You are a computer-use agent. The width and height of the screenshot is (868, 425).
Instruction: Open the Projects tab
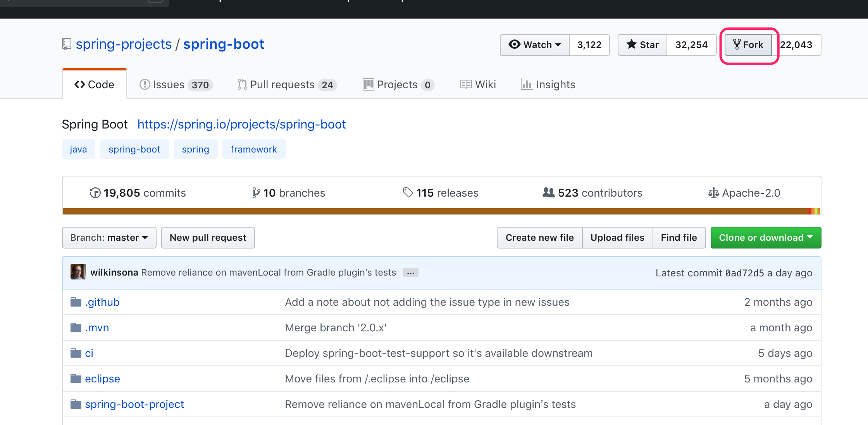(x=398, y=84)
